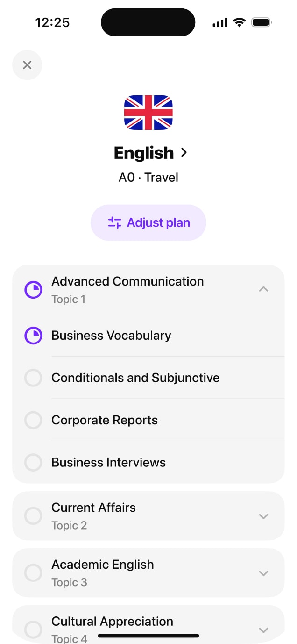Tap the Advanced Communication progress icon
This screenshot has width=297, height=644.
(x=33, y=290)
